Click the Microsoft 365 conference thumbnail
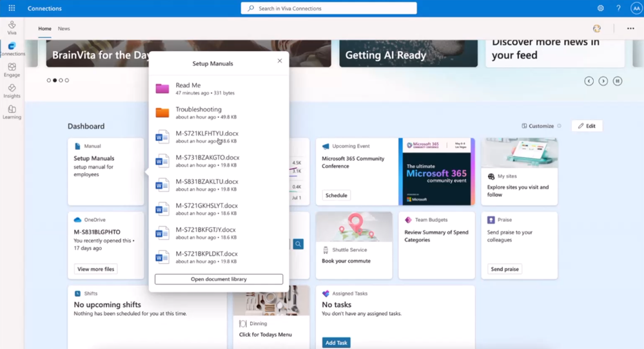Image resolution: width=644 pixels, height=349 pixels. click(x=436, y=171)
